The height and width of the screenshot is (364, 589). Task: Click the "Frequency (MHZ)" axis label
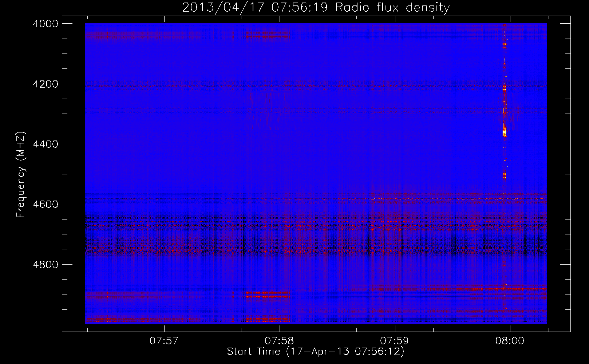pos(21,175)
